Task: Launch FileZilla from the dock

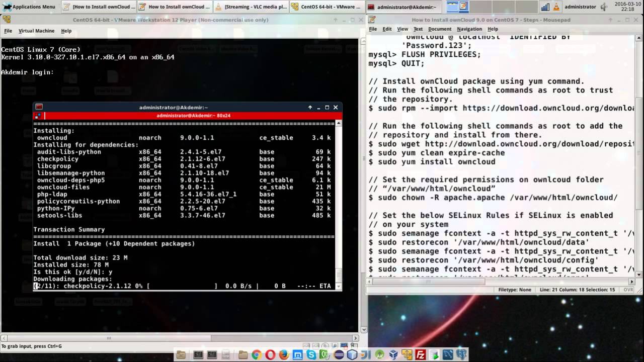Action: (x=421, y=354)
